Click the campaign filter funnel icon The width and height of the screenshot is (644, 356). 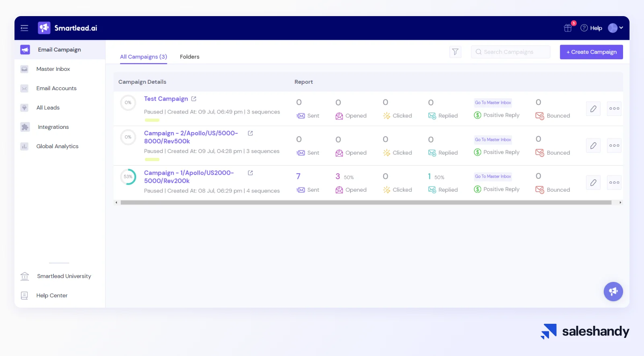[x=455, y=52]
